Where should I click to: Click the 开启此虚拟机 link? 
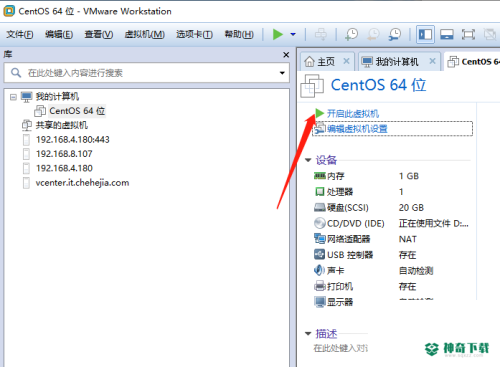pos(353,113)
